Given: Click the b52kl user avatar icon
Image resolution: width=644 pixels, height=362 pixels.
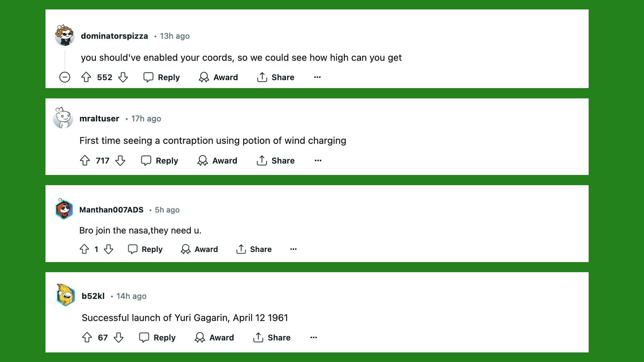Looking at the screenshot, I should pyautogui.click(x=65, y=296).
